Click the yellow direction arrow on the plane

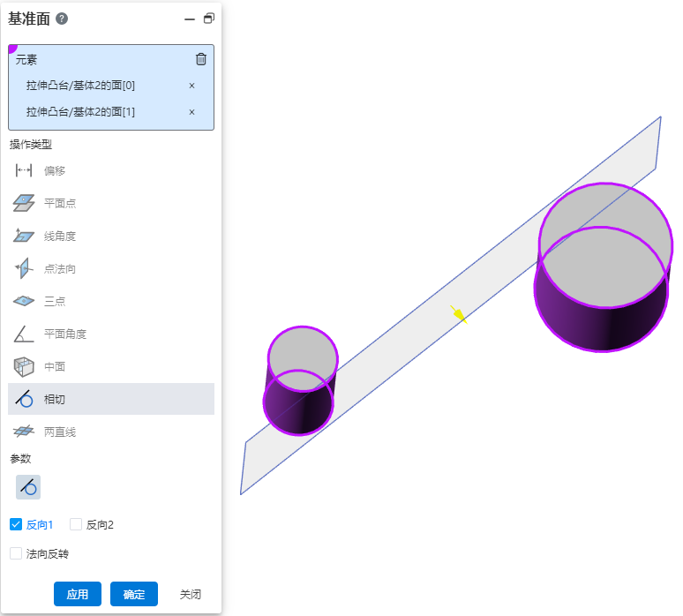pos(459,314)
